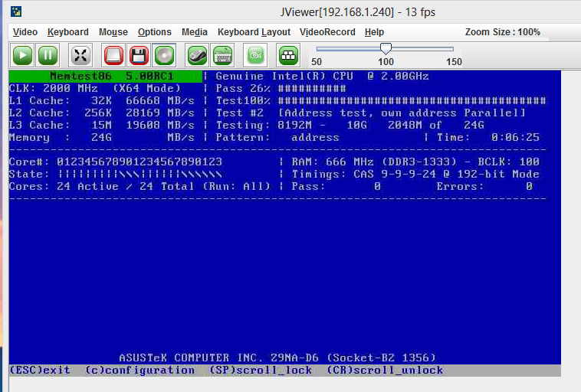The image size is (581, 392).
Task: Click the 'L2 Cache: 256K' row
Action: click(x=101, y=113)
